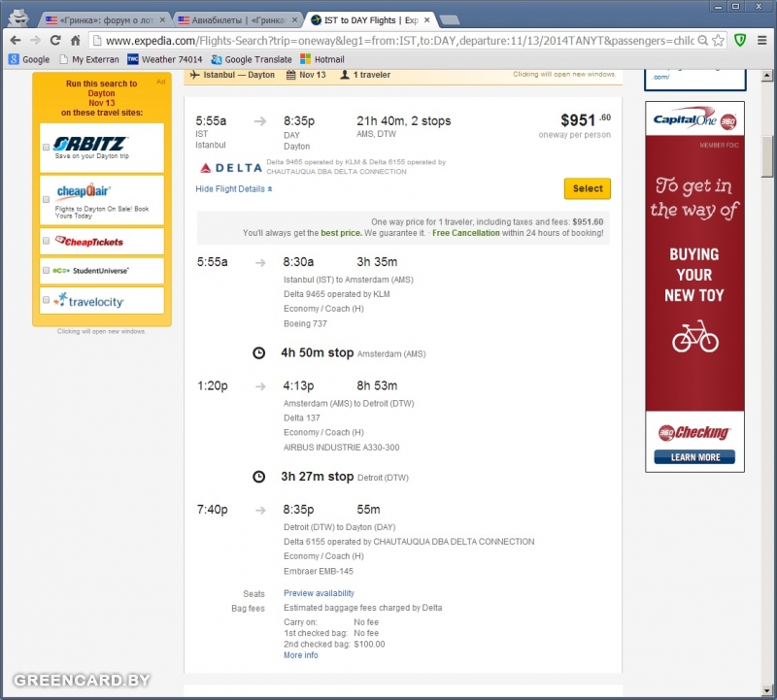Switch to the Гринка форум tab
The height and width of the screenshot is (700, 777).
pyautogui.click(x=104, y=20)
